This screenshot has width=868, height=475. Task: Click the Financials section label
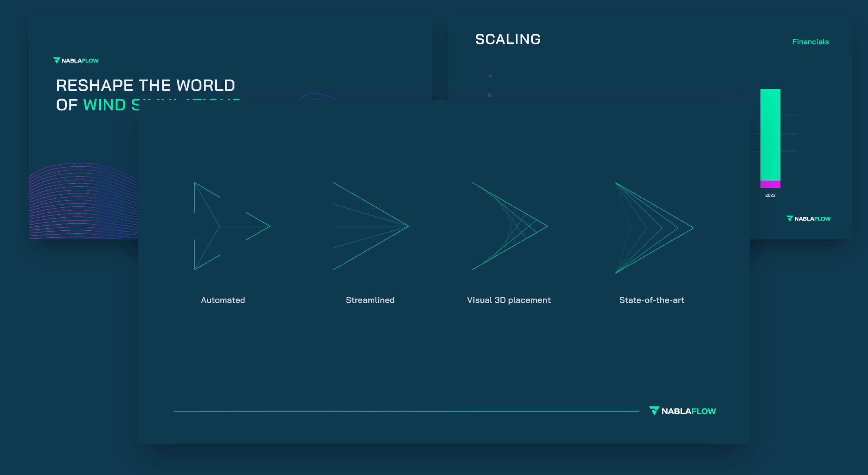click(x=810, y=42)
